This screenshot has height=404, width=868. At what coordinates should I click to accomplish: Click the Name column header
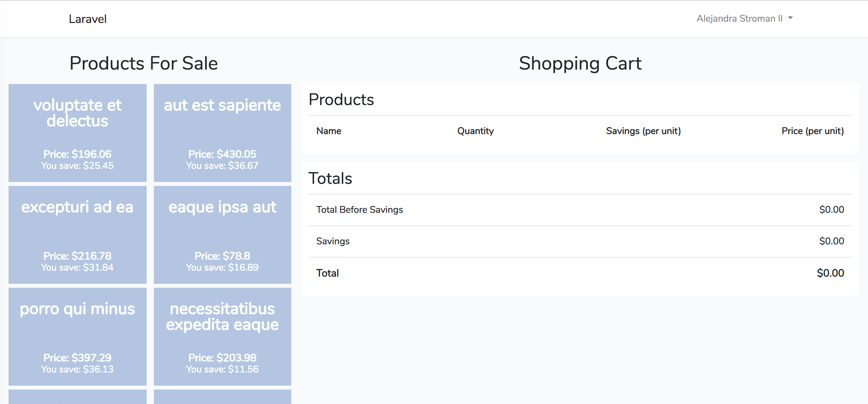(328, 131)
